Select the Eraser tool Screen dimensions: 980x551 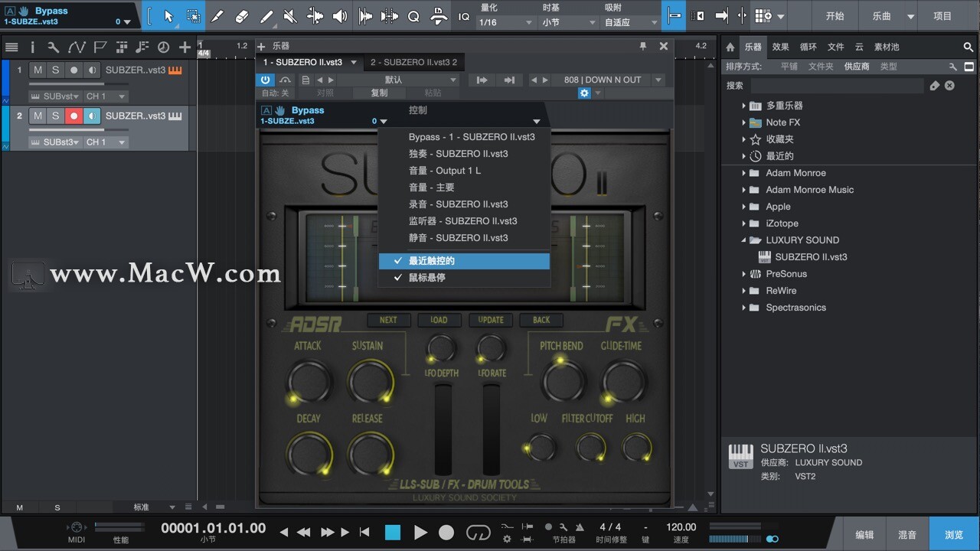[x=242, y=16]
